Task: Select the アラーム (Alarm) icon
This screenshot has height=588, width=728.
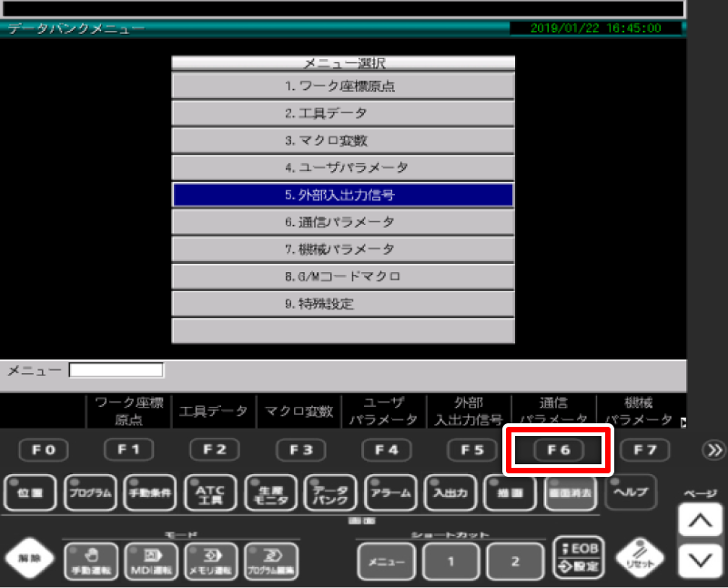Action: pyautogui.click(x=390, y=492)
